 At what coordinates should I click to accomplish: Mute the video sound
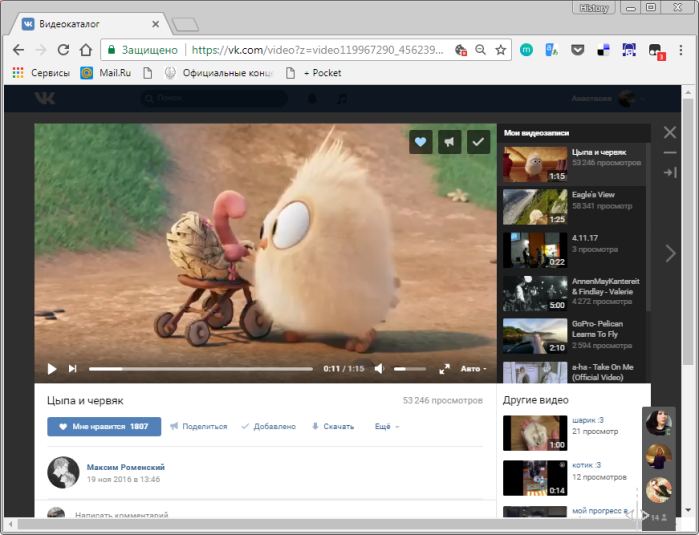[379, 369]
